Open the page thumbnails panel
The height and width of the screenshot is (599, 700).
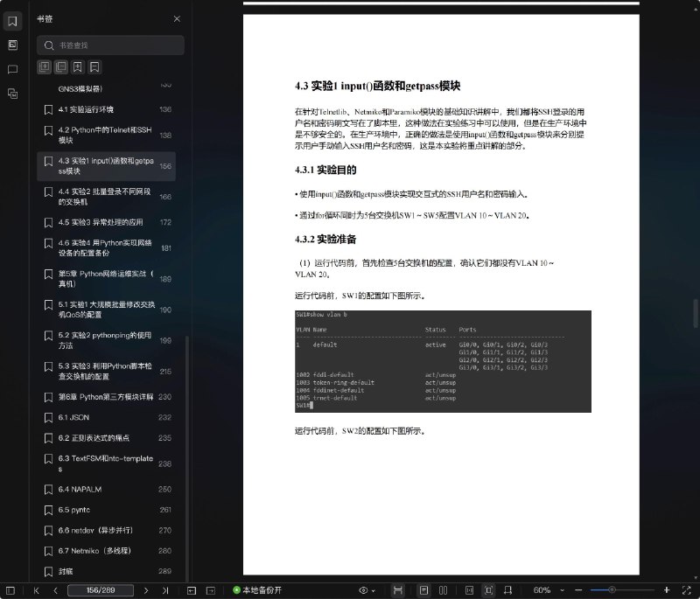pos(12,44)
